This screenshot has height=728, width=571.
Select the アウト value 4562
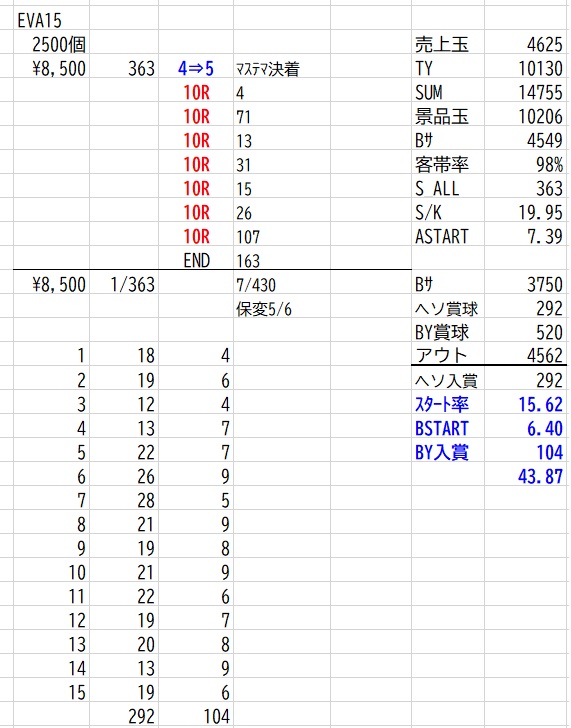545,356
